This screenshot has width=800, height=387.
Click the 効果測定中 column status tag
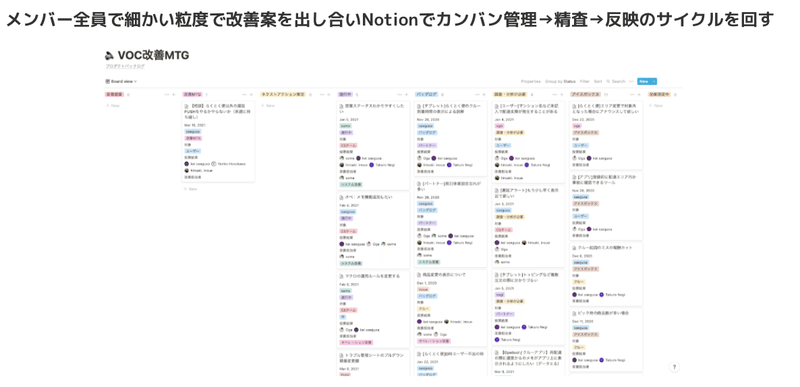660,95
